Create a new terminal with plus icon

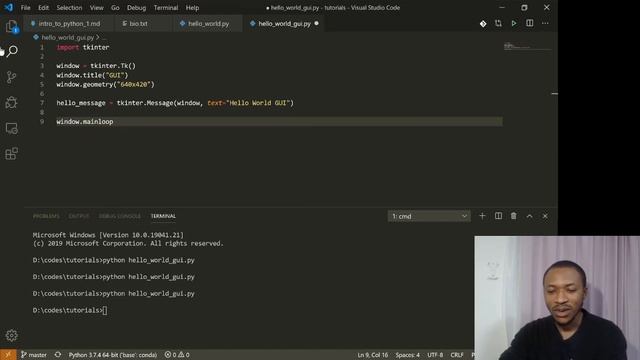coord(482,216)
